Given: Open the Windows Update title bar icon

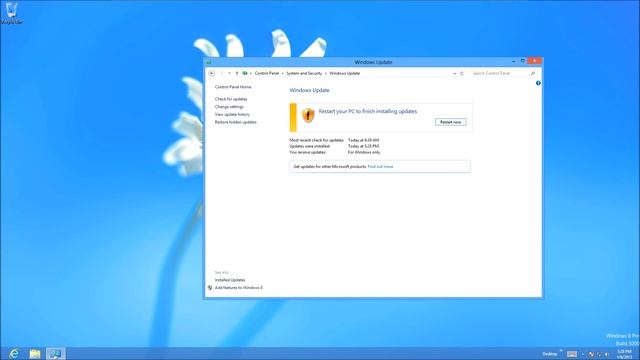Looking at the screenshot, I should (x=209, y=62).
